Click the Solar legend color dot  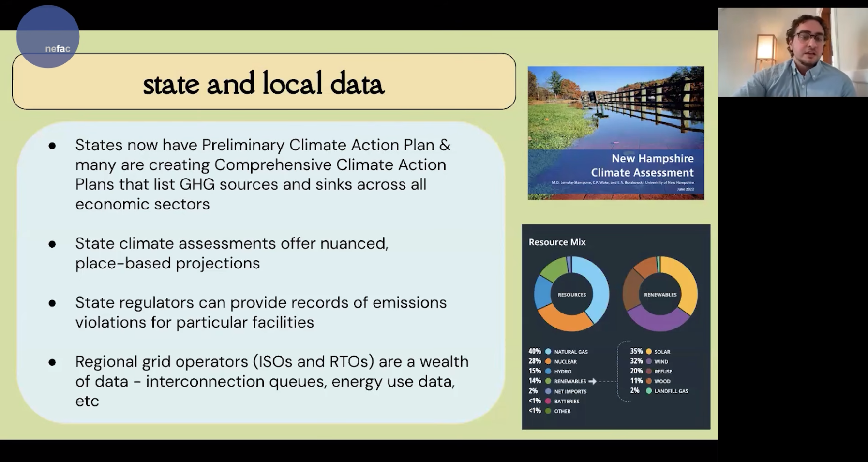click(x=649, y=352)
